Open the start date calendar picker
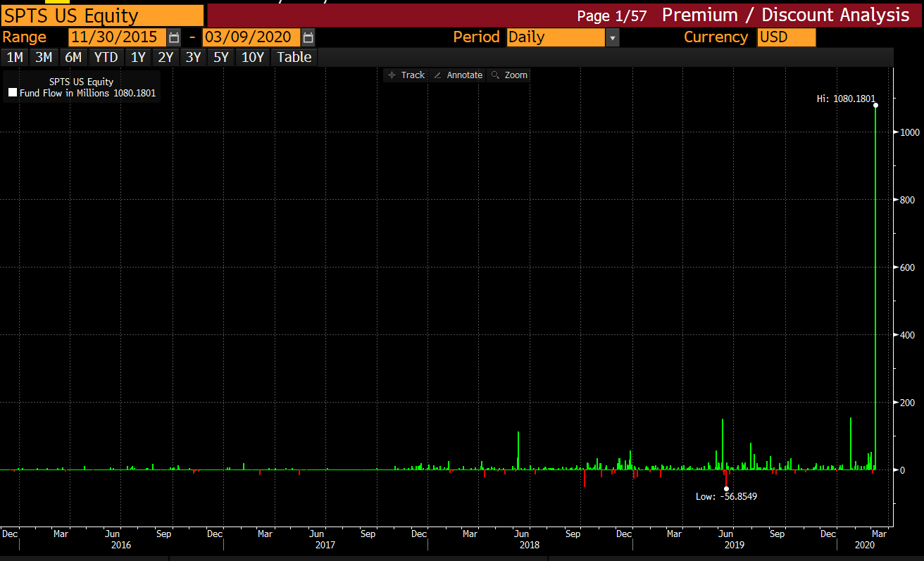This screenshot has height=561, width=924. tap(173, 37)
